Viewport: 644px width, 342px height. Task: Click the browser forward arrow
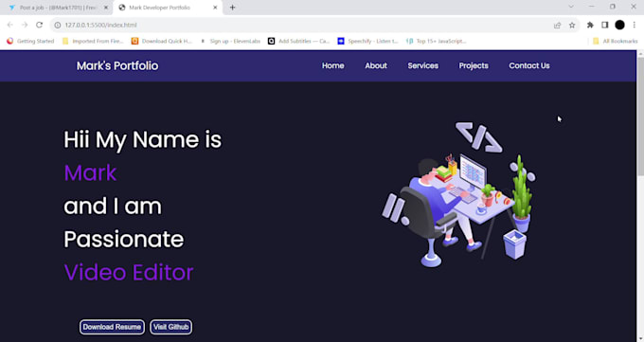point(25,25)
